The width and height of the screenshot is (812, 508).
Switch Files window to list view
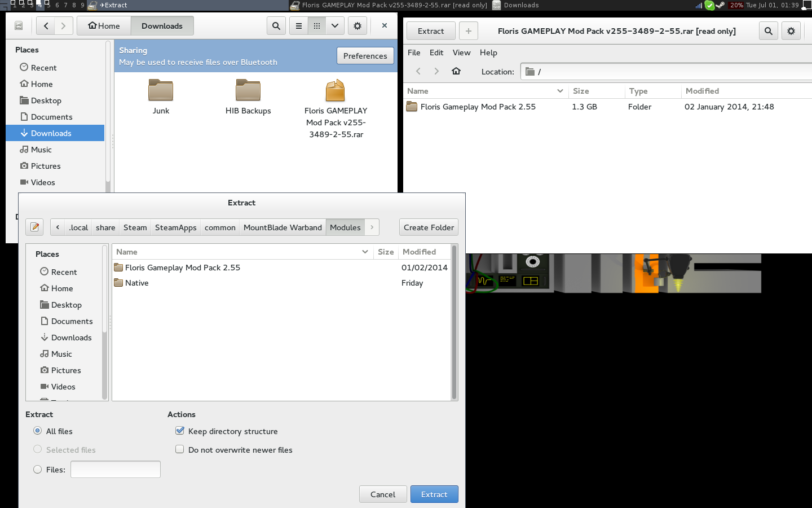(299, 26)
